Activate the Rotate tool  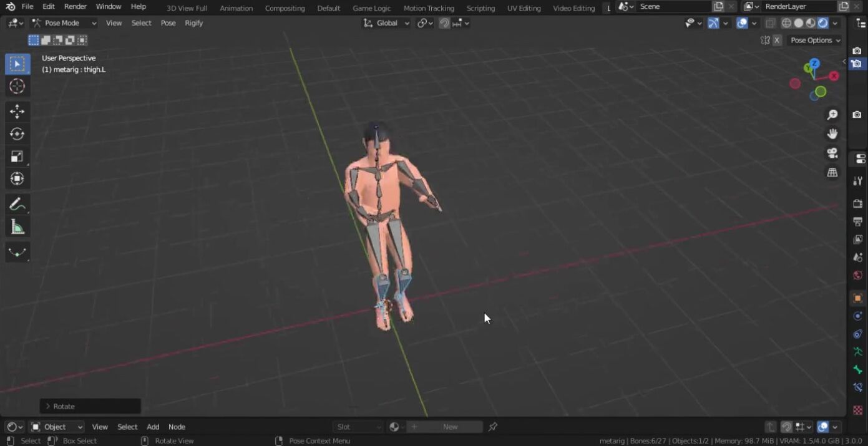coord(17,134)
